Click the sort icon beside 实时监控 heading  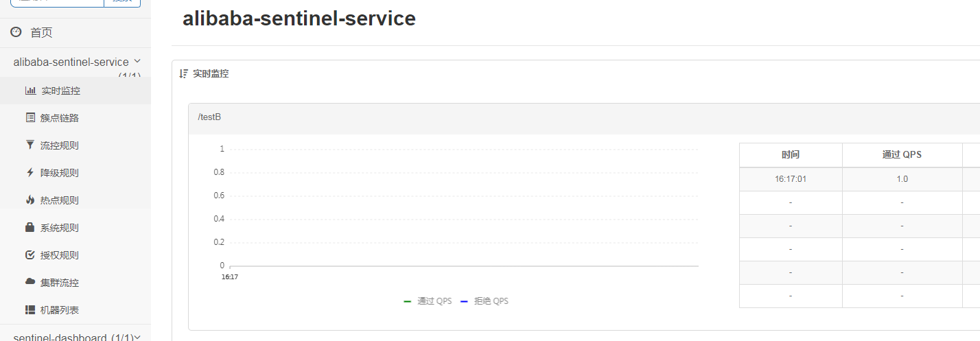click(x=183, y=73)
